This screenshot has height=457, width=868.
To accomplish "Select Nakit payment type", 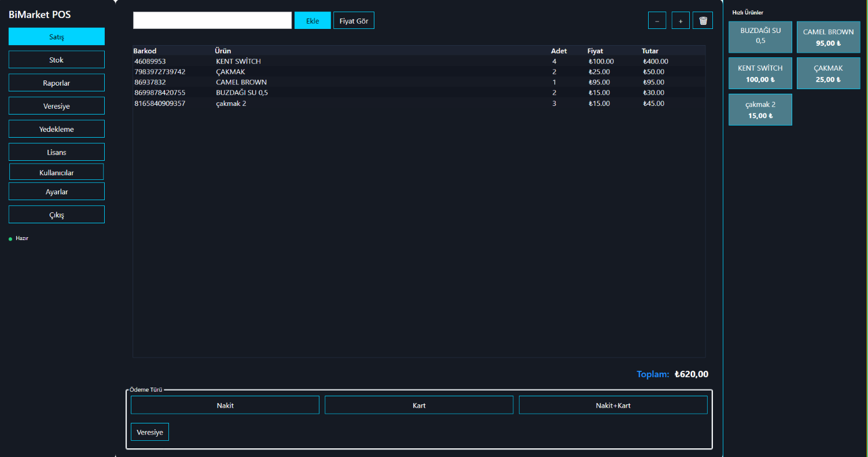I will click(225, 405).
